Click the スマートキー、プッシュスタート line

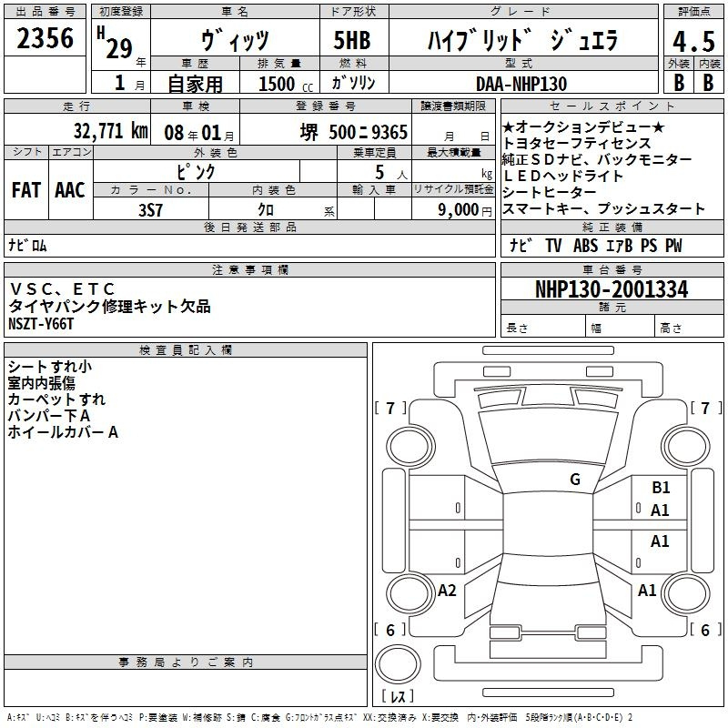604,209
